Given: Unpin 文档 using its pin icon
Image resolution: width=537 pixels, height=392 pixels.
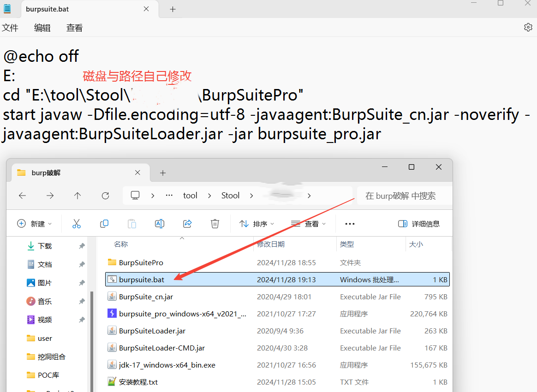Looking at the screenshot, I should coord(82,264).
